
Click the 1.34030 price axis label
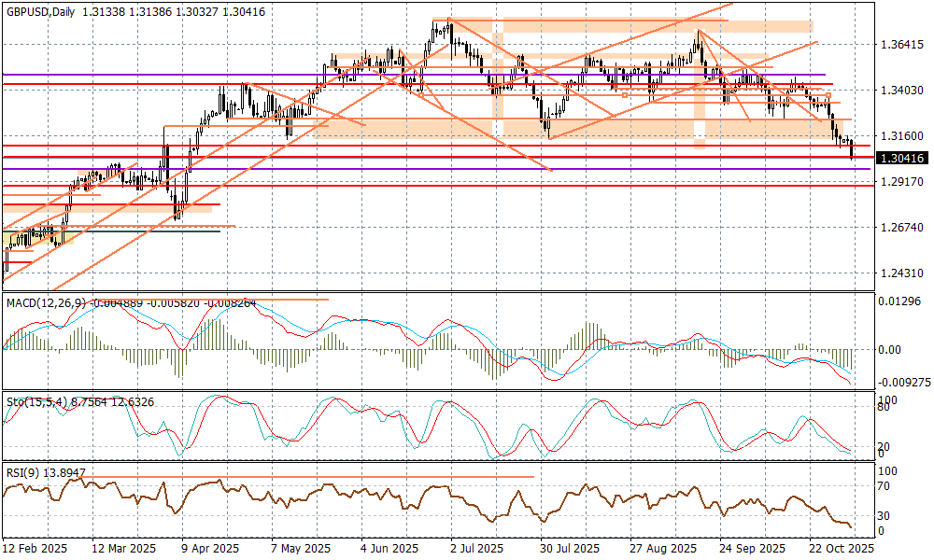(901, 90)
